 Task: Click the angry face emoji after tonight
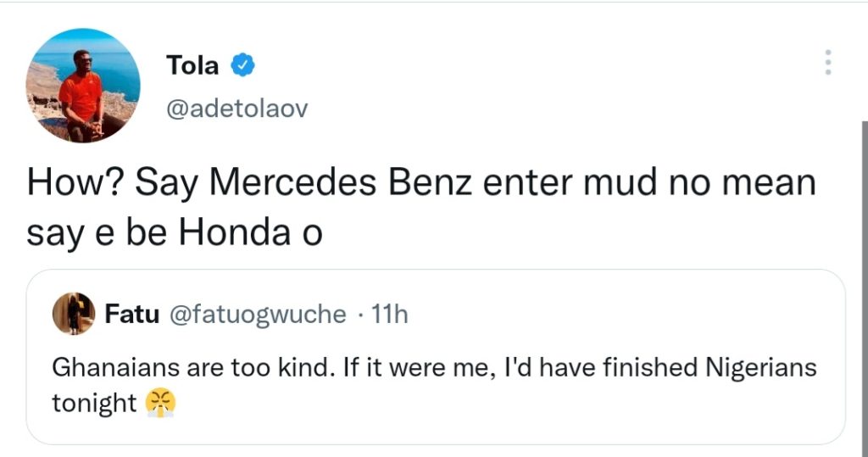pos(160,404)
